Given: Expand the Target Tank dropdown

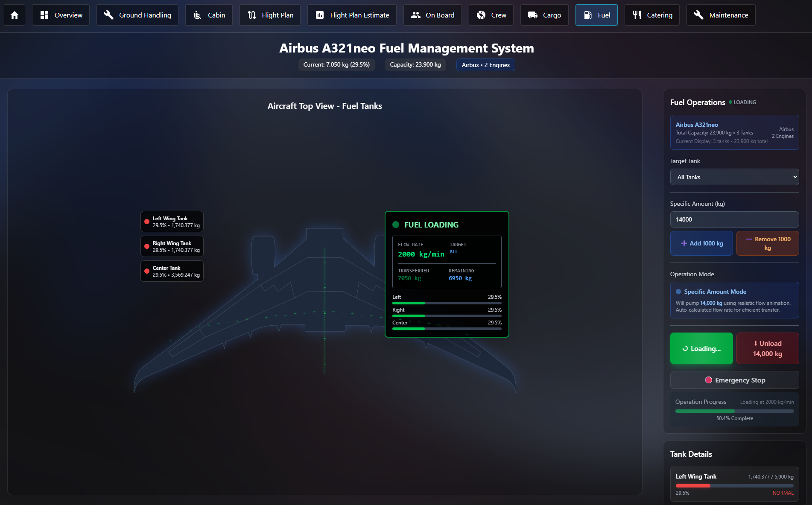Looking at the screenshot, I should (734, 177).
